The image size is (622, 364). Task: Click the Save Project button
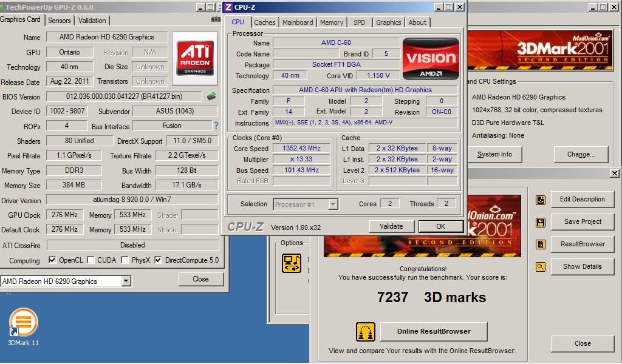pyautogui.click(x=583, y=221)
